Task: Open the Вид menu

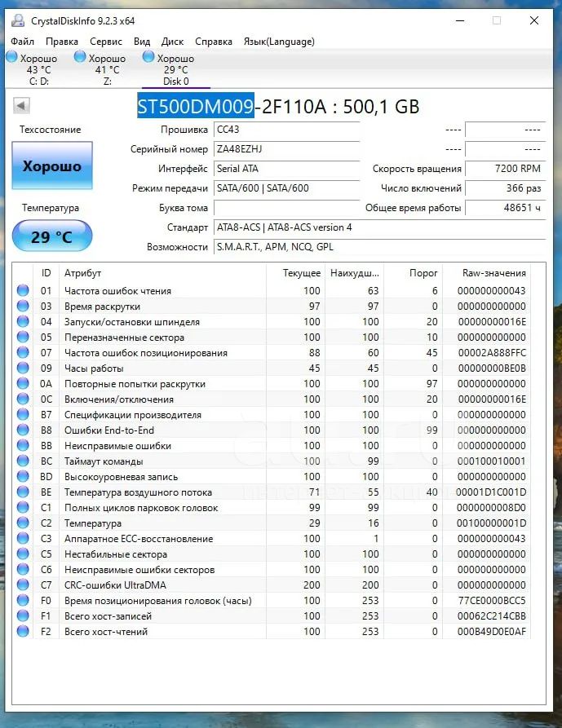Action: [142, 42]
